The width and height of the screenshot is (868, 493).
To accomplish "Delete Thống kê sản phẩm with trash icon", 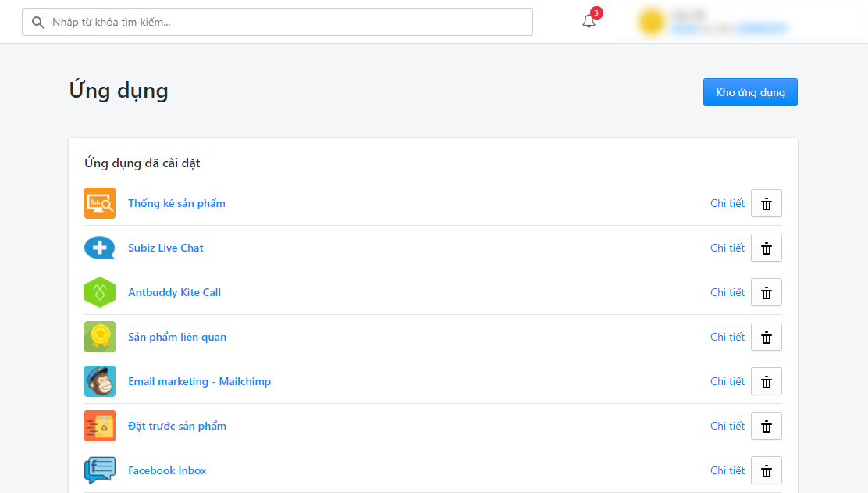I will click(x=766, y=203).
